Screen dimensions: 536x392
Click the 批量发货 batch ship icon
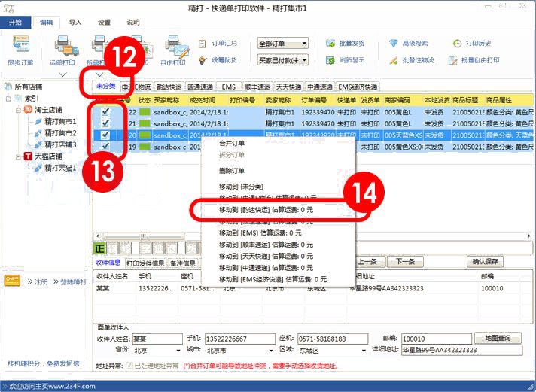[x=331, y=44]
